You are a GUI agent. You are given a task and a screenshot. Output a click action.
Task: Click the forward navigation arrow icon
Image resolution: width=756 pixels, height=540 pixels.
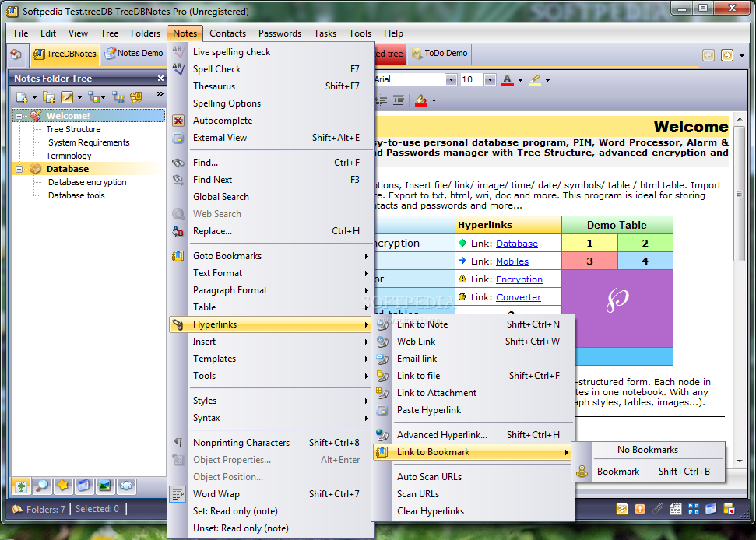[726, 55]
